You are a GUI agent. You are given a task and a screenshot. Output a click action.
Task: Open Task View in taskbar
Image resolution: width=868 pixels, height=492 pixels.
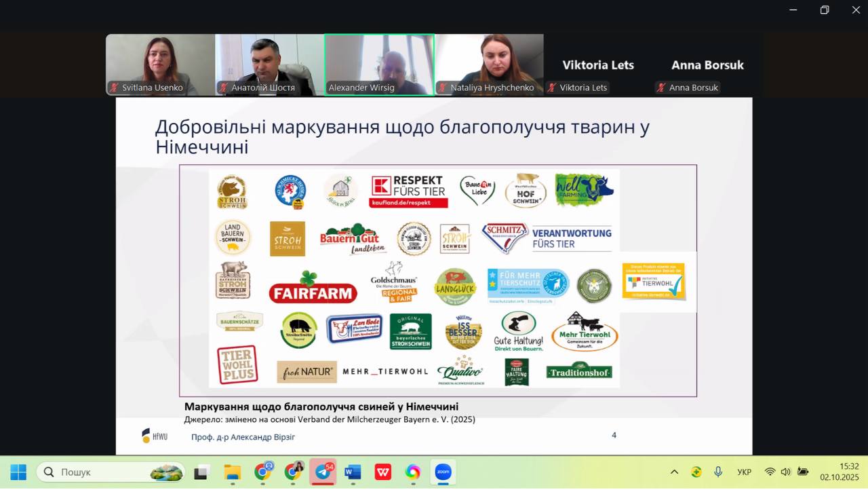202,472
